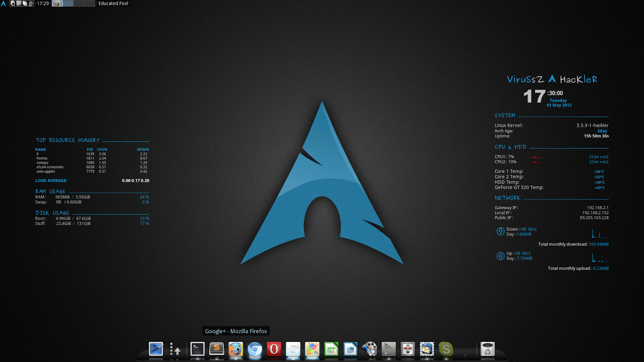This screenshot has width=644, height=362.
Task: Launch the red arrows dock application
Action: (x=408, y=349)
